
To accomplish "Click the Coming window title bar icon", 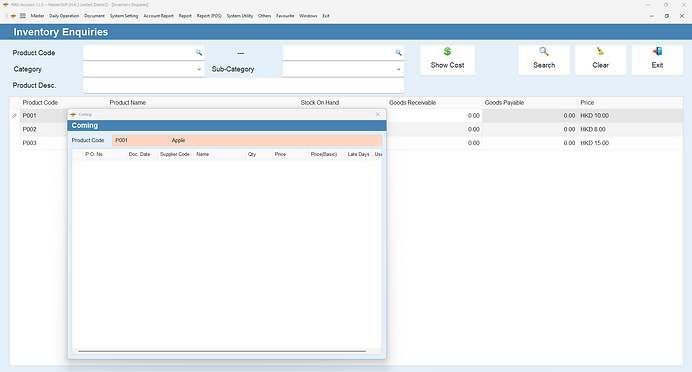I will coord(73,114).
